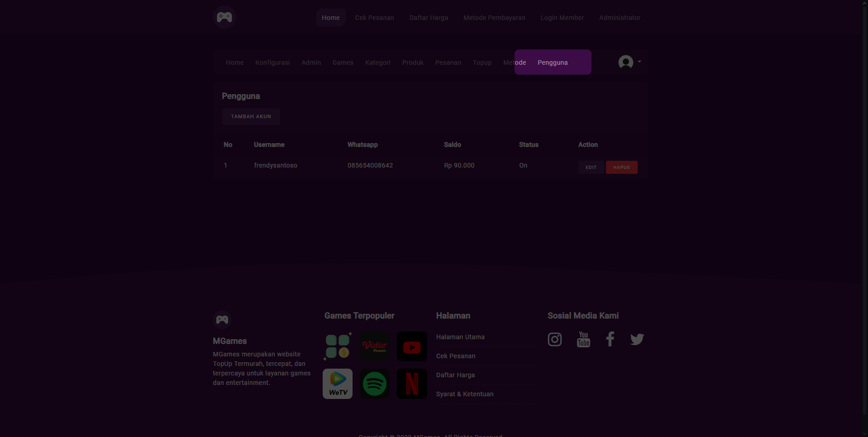This screenshot has width=868, height=437.
Task: Open Daftar Harga footer link
Action: pyautogui.click(x=455, y=375)
